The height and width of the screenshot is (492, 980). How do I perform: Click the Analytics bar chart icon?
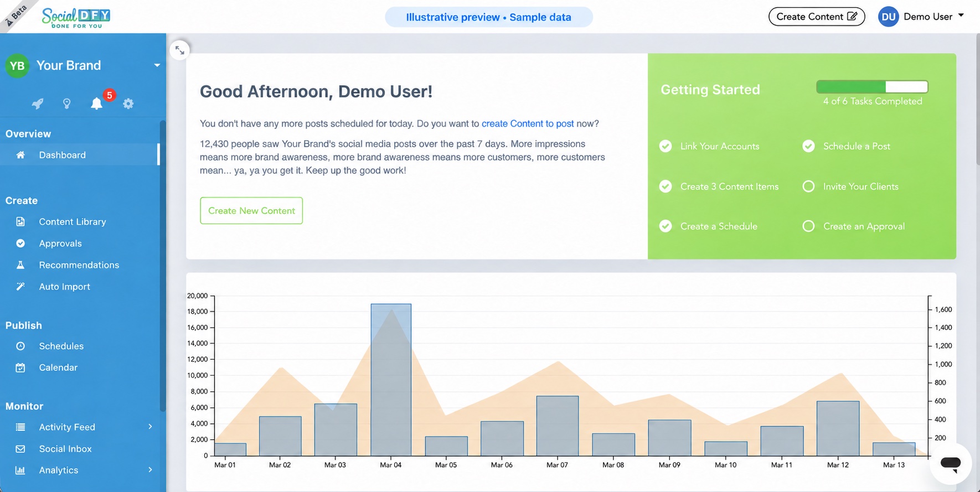(20, 470)
